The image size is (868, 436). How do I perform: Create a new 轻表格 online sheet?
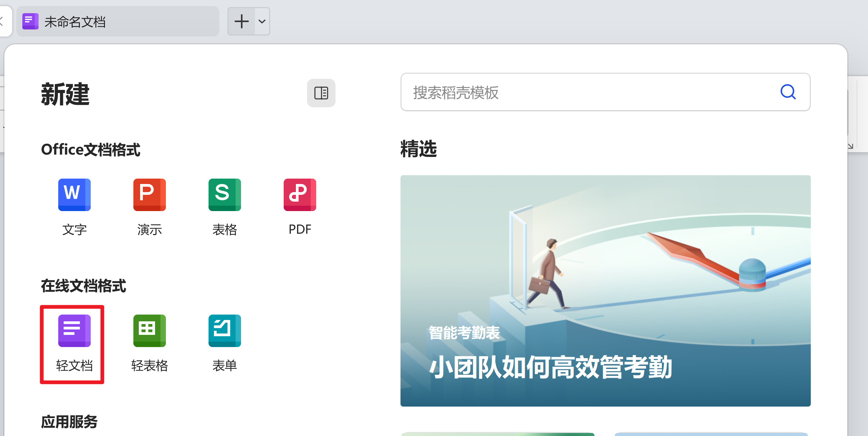(x=149, y=331)
